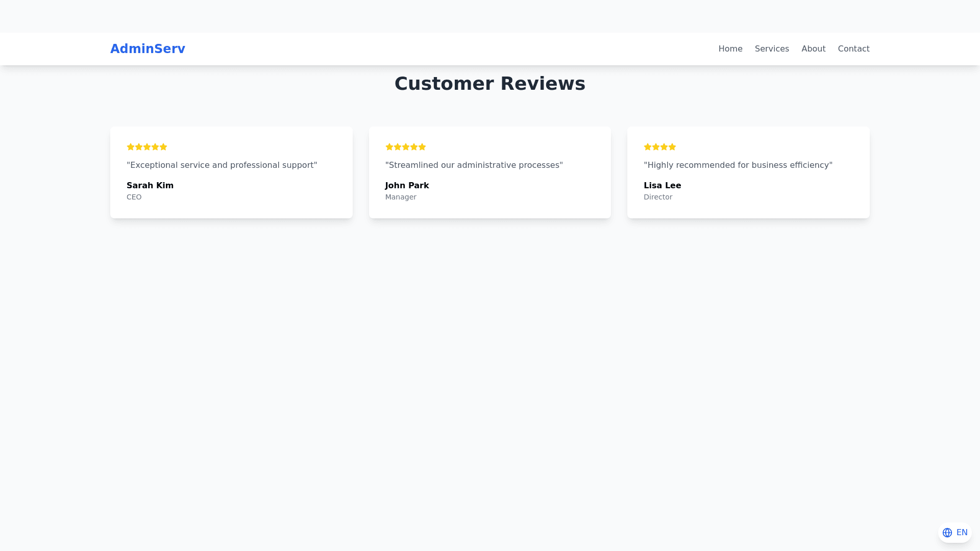This screenshot has width=980, height=551.
Task: Select the Sarah Kim reviewer name
Action: pos(150,186)
